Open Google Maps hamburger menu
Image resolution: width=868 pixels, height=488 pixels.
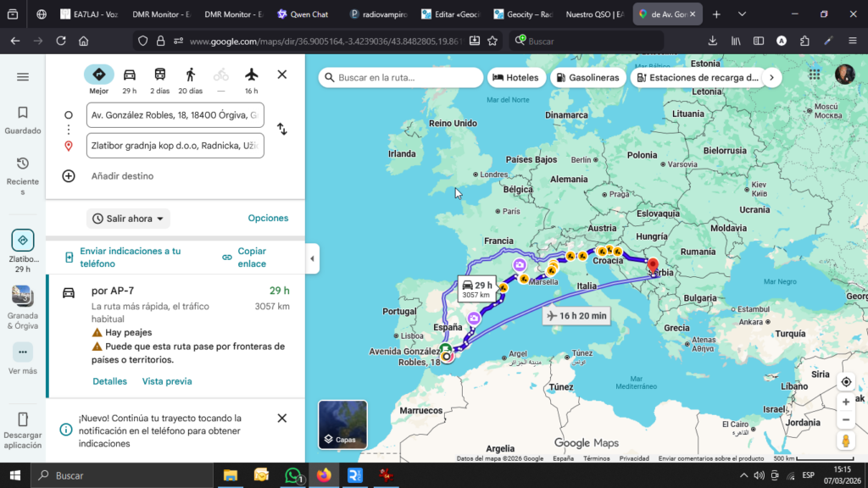[x=23, y=77]
